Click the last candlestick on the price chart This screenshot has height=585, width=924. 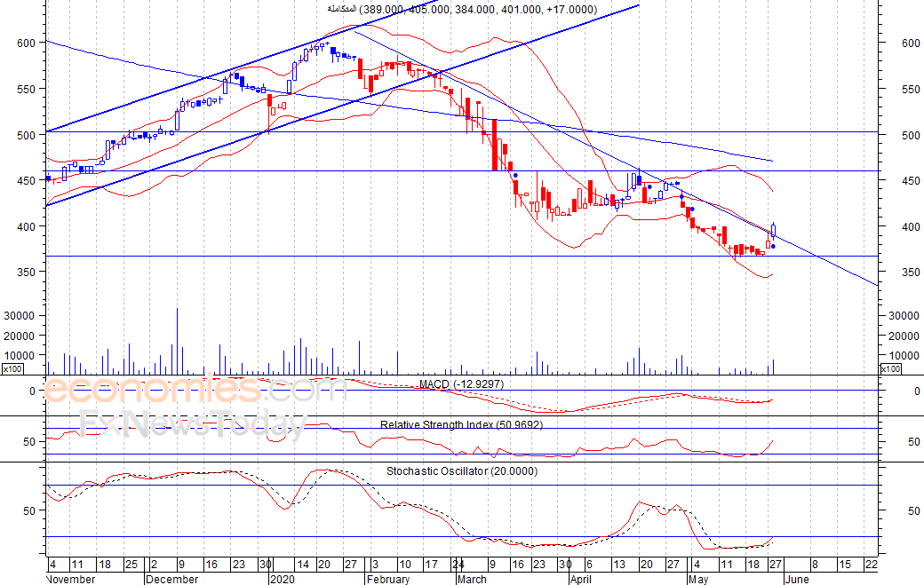773,230
